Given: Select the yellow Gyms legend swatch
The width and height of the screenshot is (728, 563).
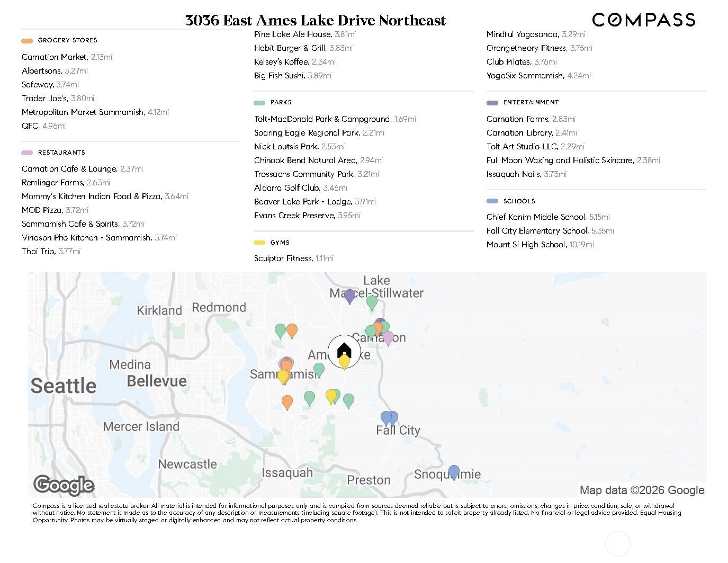Looking at the screenshot, I should click(x=259, y=243).
